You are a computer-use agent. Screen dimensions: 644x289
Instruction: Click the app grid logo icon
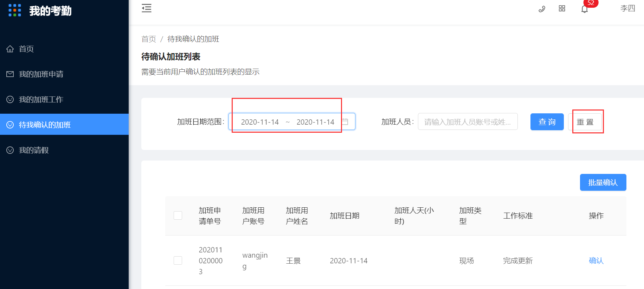[15, 10]
